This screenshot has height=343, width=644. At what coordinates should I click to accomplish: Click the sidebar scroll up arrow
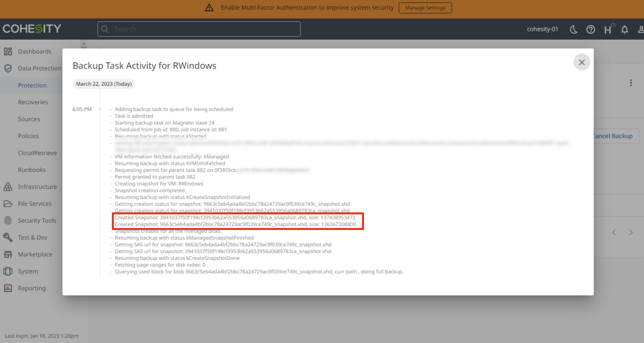click(83, 44)
